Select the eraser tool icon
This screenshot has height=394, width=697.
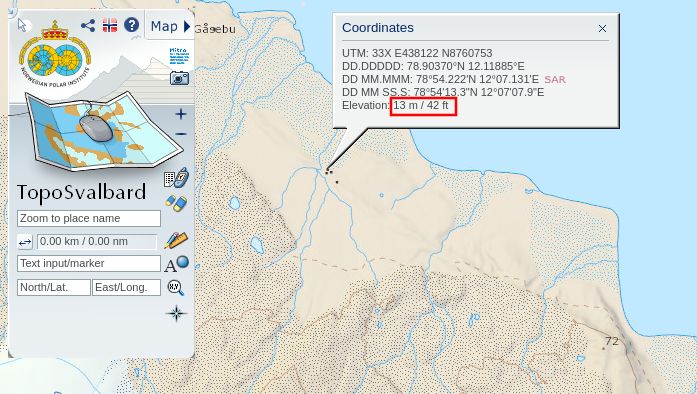pyautogui.click(x=176, y=203)
